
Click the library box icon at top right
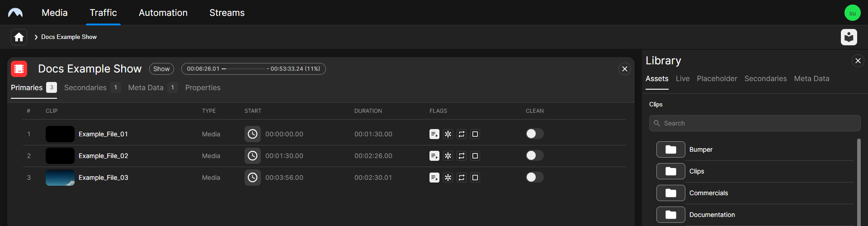[x=849, y=37]
